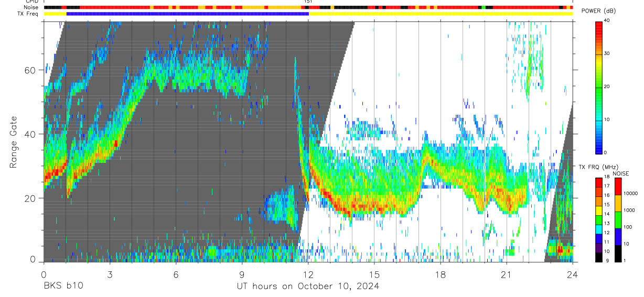
Task: Click the '12' tick label on UT hours axis
Action: click(308, 274)
